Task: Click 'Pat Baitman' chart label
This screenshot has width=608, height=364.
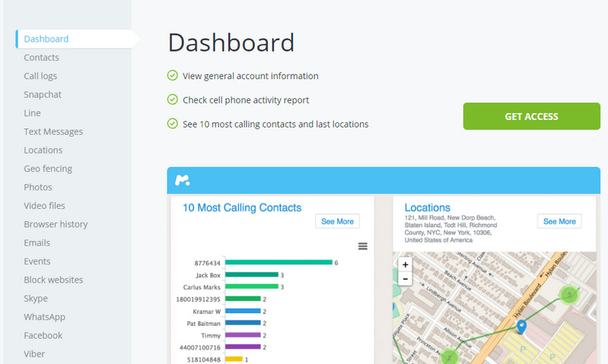Action: 204,323
